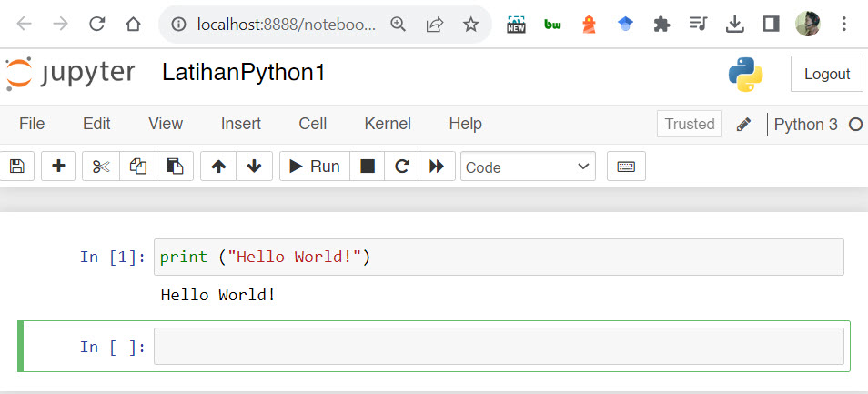This screenshot has width=868, height=394.
Task: Click the Jupyter logo
Action: [70, 73]
